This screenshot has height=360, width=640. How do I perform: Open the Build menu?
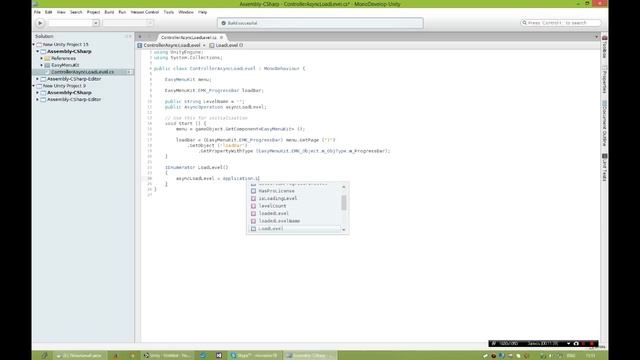(x=109, y=12)
